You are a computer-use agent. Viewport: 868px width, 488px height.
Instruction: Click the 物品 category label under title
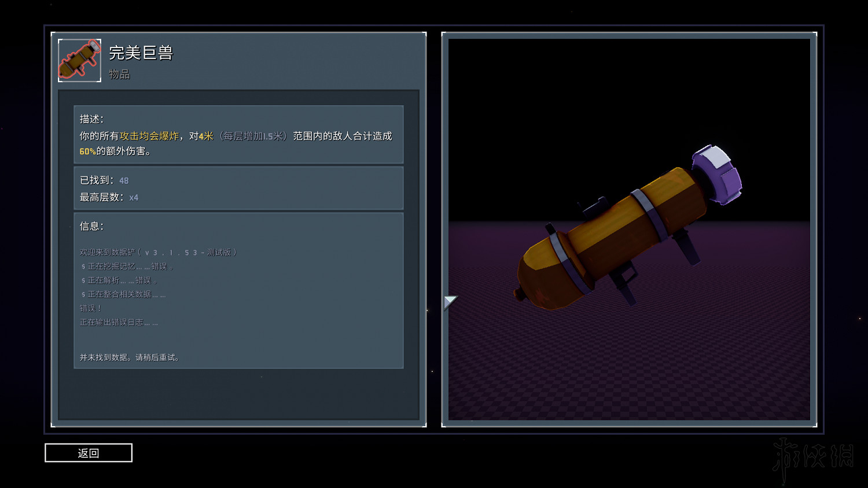coord(119,74)
